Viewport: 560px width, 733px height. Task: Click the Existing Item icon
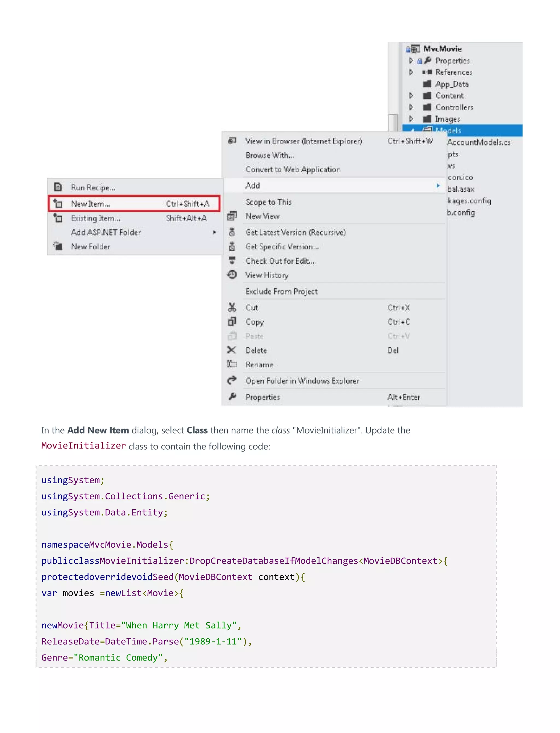(x=58, y=218)
